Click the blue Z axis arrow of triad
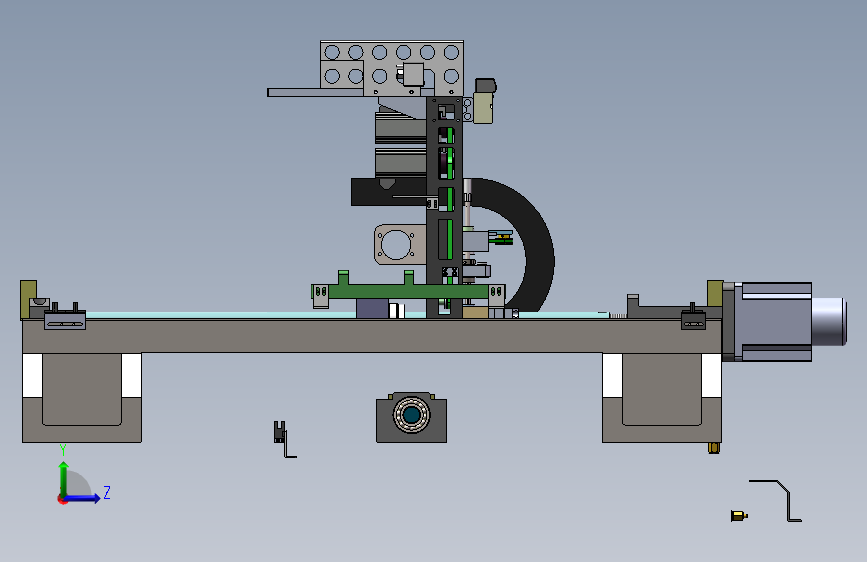The height and width of the screenshot is (562, 867). point(83,498)
